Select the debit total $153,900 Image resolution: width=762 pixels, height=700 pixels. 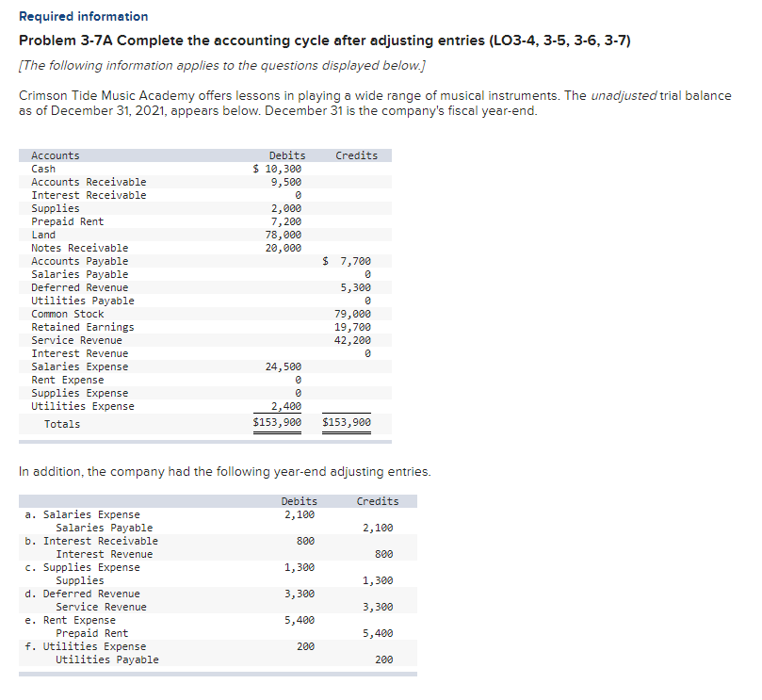coord(277,422)
